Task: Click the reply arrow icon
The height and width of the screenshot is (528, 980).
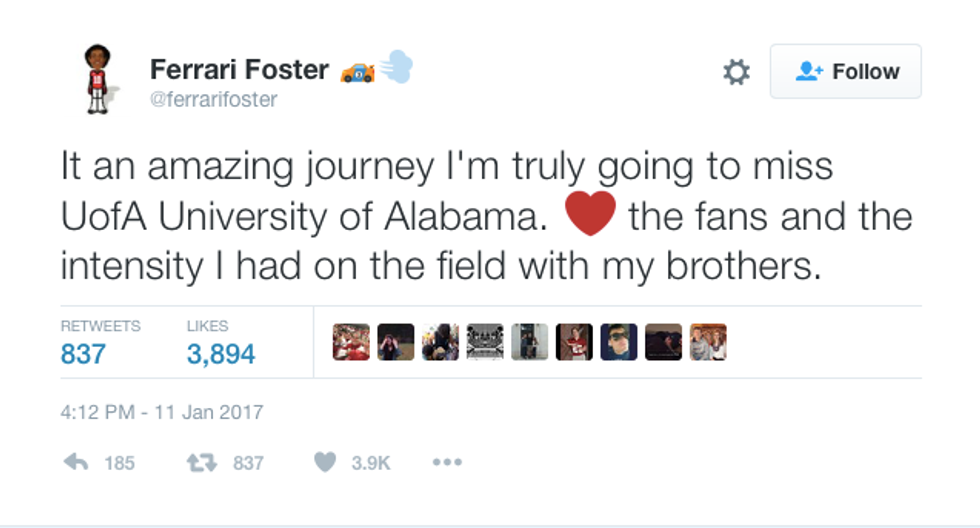Action: 76,462
